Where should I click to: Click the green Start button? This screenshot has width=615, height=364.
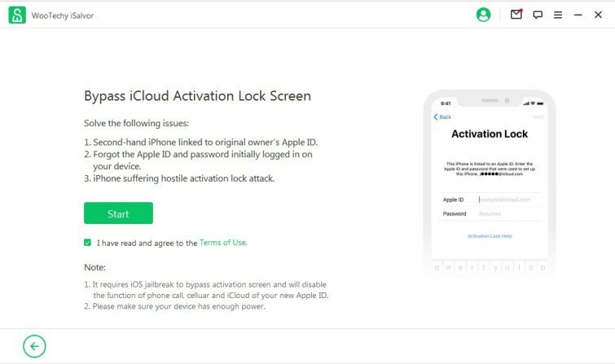118,213
